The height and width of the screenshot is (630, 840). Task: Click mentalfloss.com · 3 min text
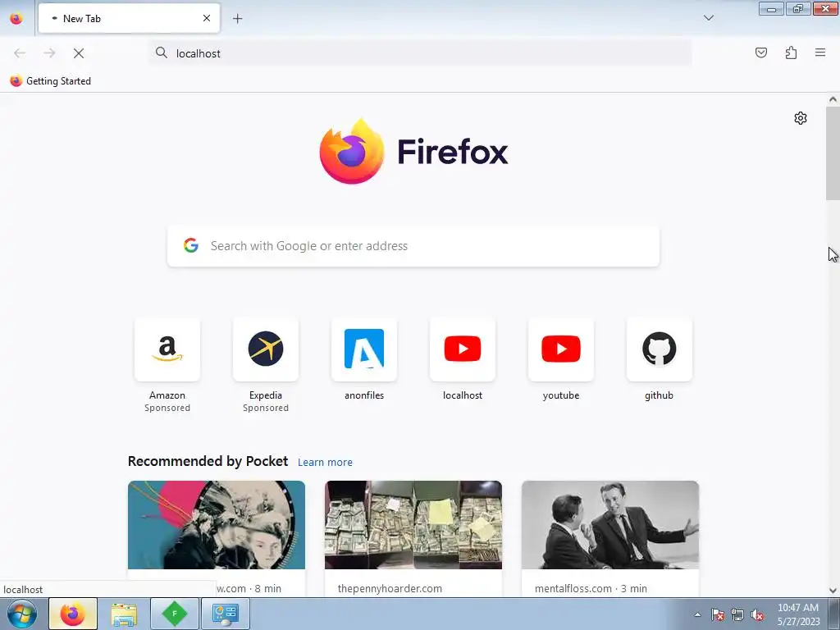point(591,588)
